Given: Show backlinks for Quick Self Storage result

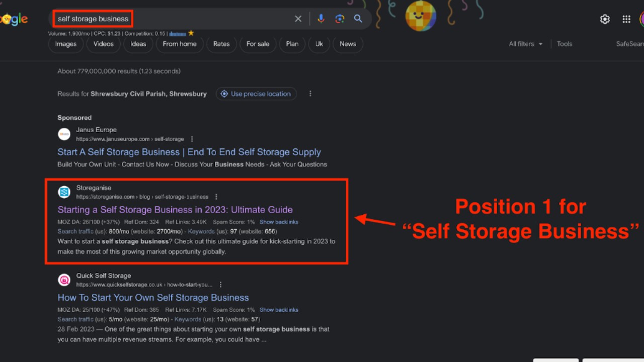Looking at the screenshot, I should click(x=279, y=310).
